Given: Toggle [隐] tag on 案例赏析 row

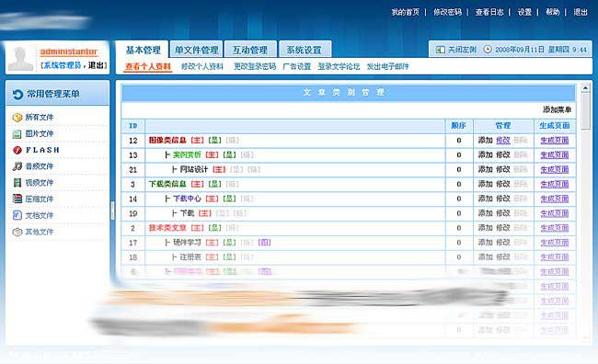Looking at the screenshot, I should tap(247, 155).
